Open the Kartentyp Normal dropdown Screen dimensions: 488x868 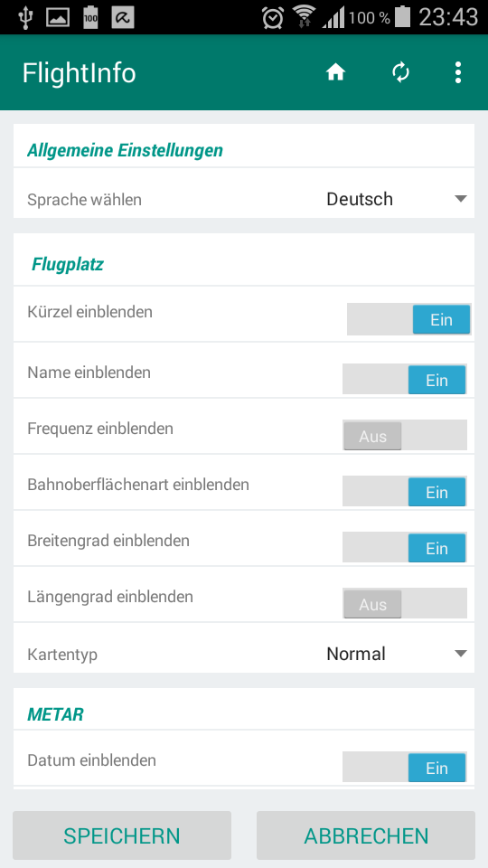[396, 654]
